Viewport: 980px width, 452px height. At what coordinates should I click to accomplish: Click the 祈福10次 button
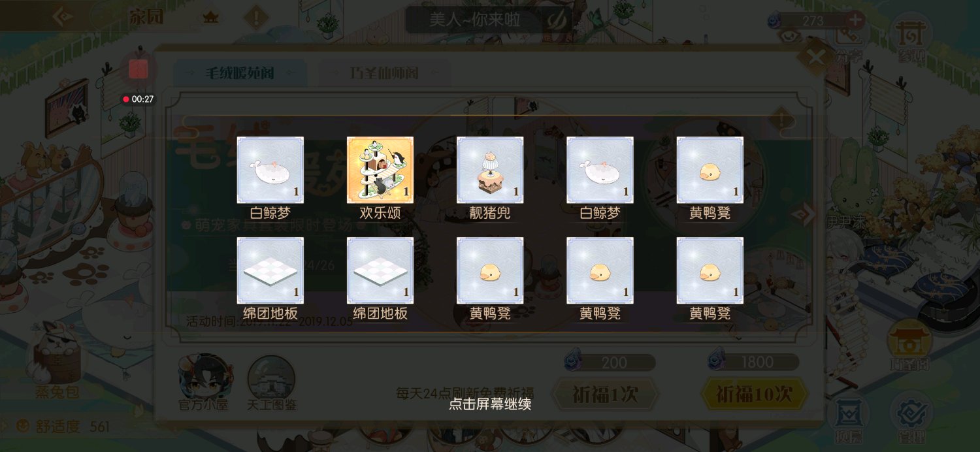click(x=754, y=395)
